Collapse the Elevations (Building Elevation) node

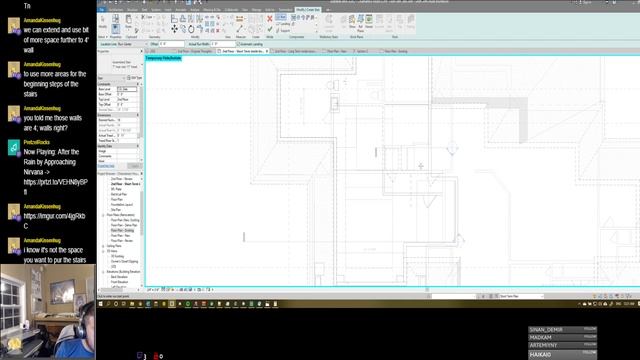(103, 271)
